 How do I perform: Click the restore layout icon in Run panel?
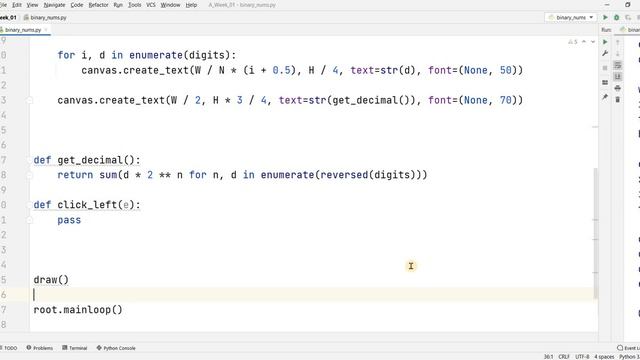[x=605, y=82]
